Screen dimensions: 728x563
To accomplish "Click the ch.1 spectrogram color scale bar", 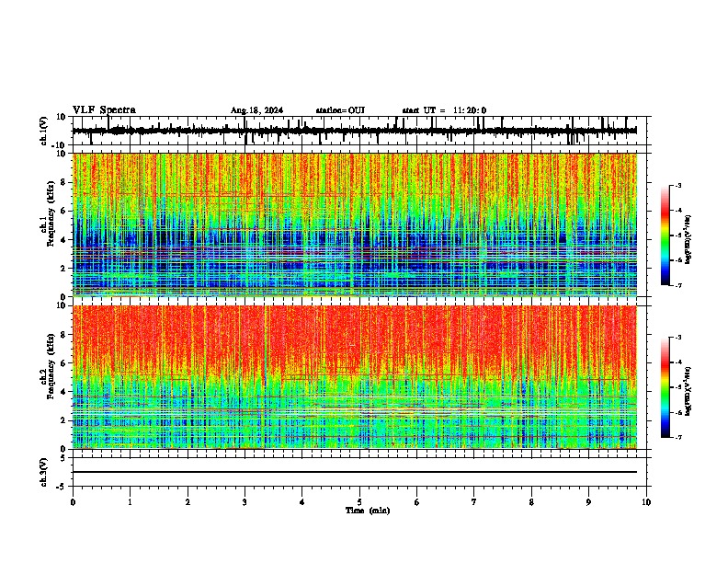I will tap(665, 236).
